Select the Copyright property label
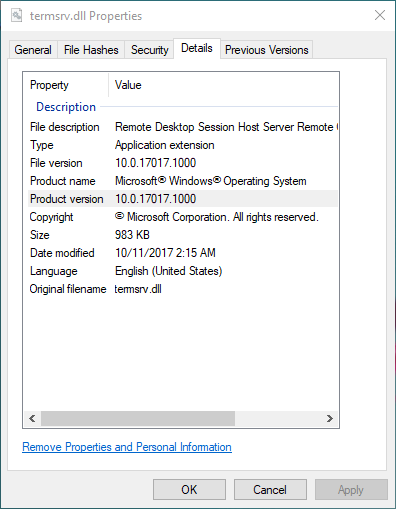The height and width of the screenshot is (509, 396). click(x=51, y=217)
